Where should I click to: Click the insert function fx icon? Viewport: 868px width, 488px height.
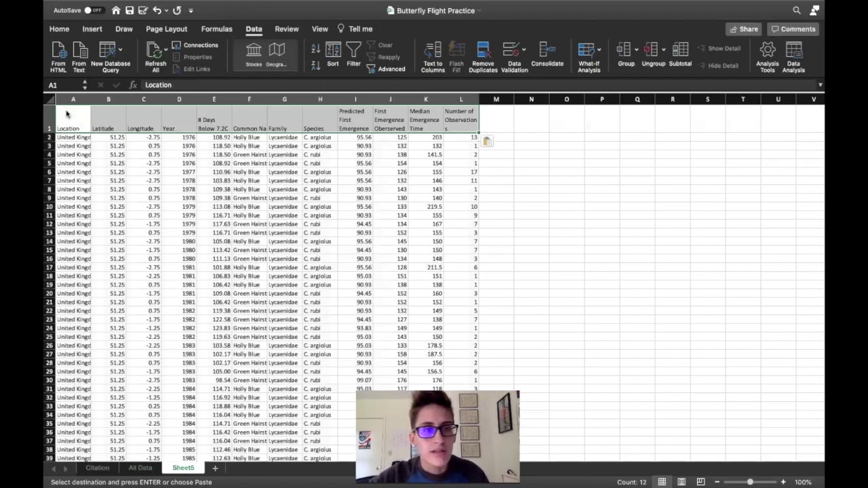(133, 85)
